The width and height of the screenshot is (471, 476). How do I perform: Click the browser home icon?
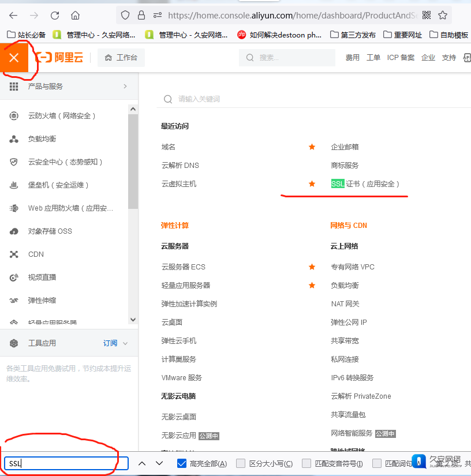coord(76,16)
